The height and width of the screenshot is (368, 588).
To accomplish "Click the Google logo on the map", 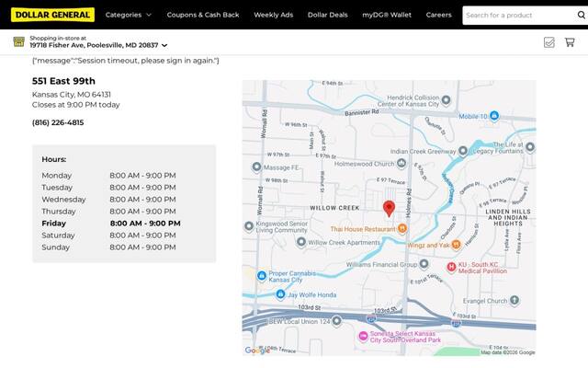I will 257,351.
